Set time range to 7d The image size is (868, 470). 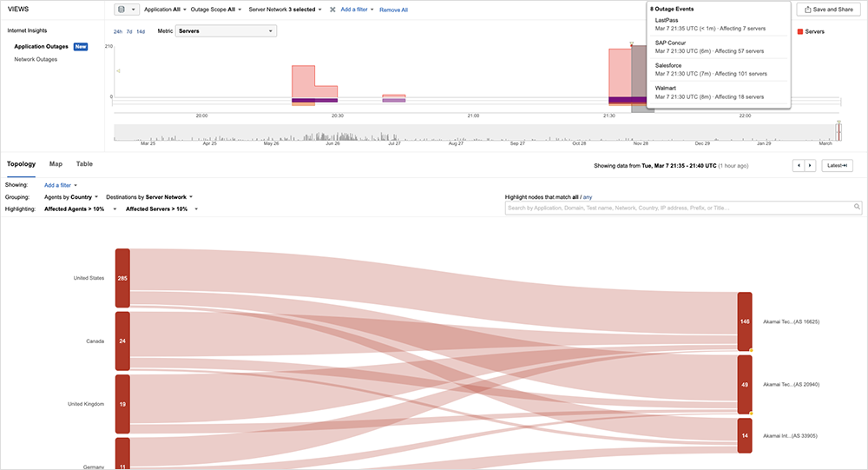point(129,31)
